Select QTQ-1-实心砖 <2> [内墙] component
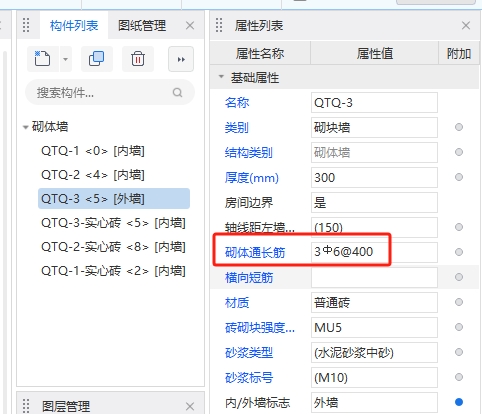This screenshot has height=414, width=482. 113,271
